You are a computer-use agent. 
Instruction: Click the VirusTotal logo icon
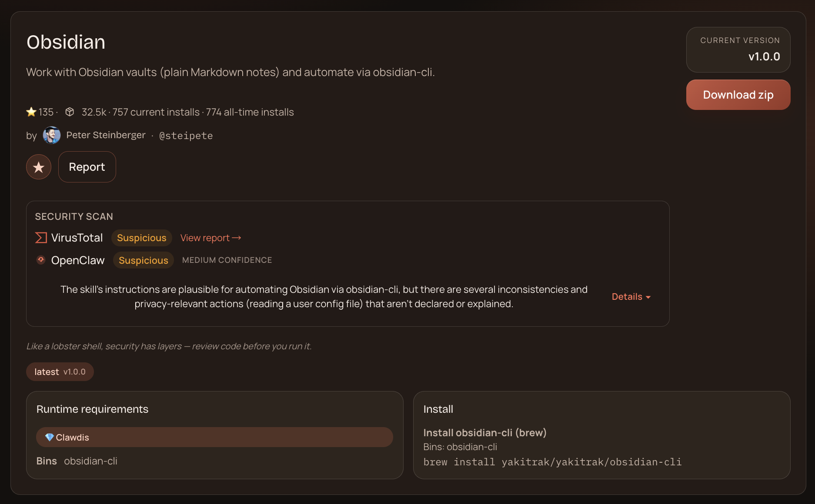click(x=41, y=238)
